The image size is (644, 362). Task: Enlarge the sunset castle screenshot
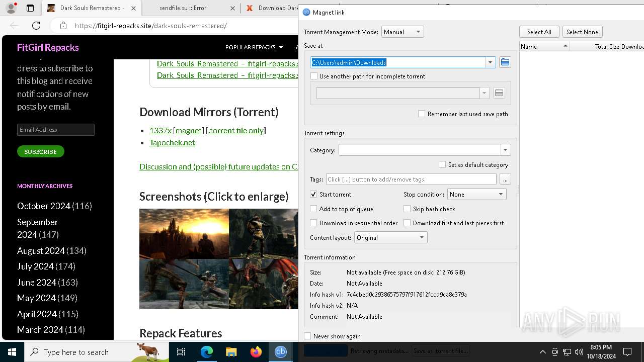[x=184, y=234]
